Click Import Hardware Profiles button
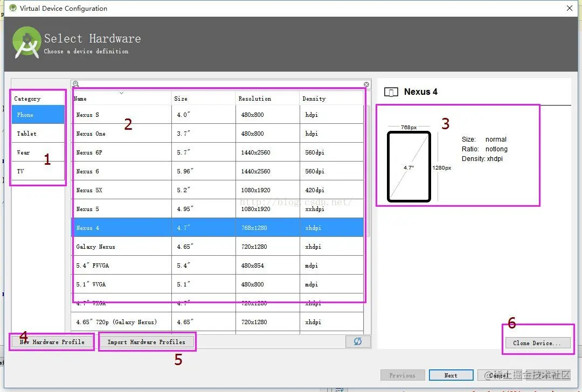This screenshot has height=392, width=582. click(146, 342)
